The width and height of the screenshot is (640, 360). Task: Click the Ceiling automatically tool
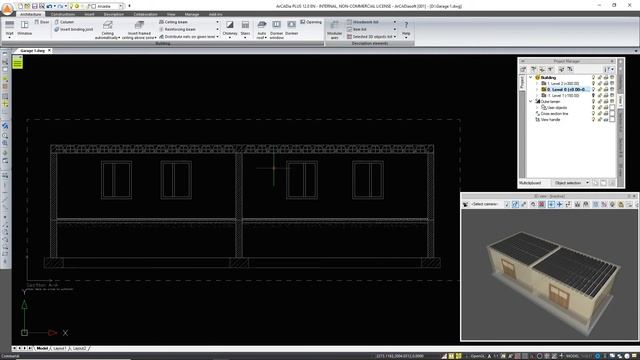107,29
